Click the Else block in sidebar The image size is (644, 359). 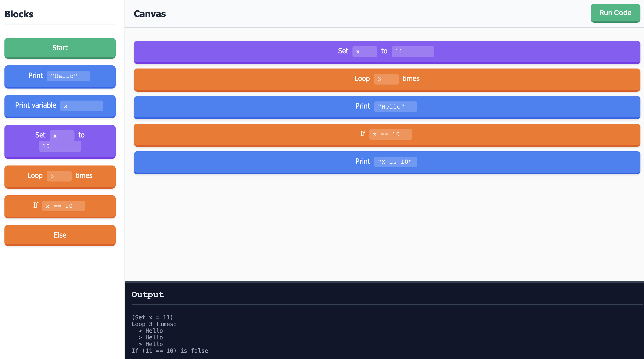(x=60, y=235)
